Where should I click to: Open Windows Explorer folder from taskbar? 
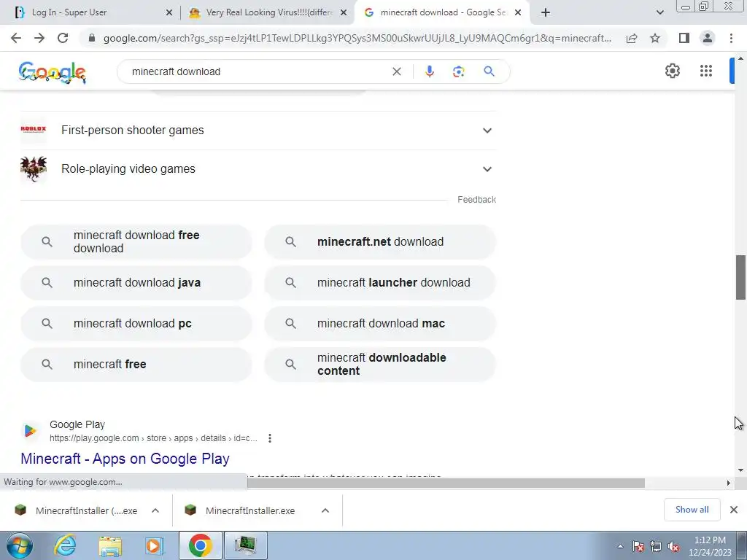110,545
